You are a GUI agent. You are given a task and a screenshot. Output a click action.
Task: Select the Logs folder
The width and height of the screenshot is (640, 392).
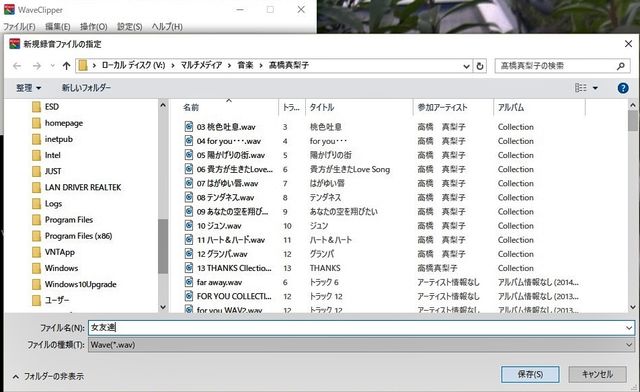tap(47, 204)
